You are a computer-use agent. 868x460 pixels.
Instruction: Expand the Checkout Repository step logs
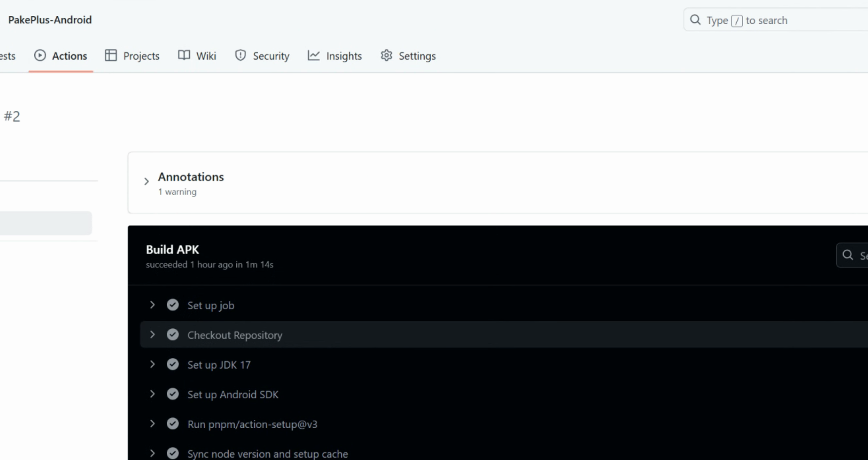click(152, 334)
